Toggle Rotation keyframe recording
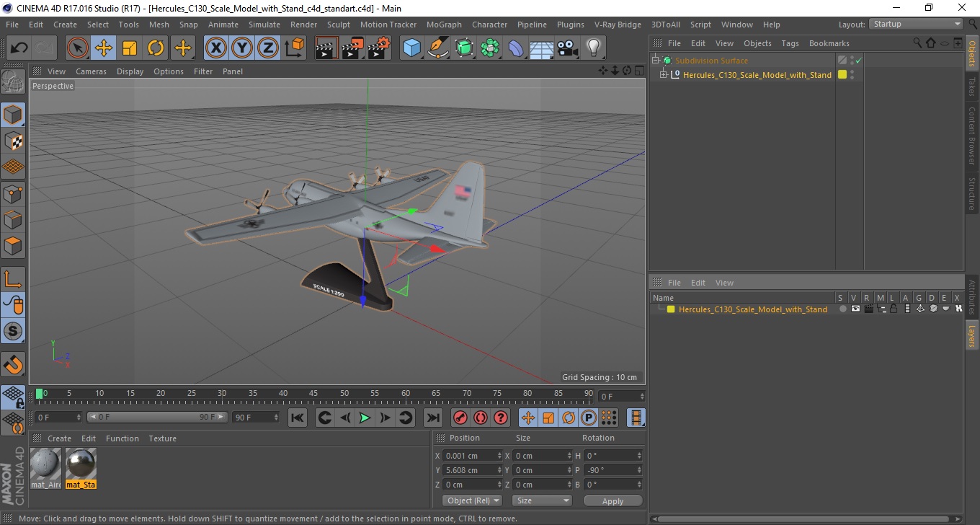Image resolution: width=980 pixels, height=525 pixels. tap(568, 418)
